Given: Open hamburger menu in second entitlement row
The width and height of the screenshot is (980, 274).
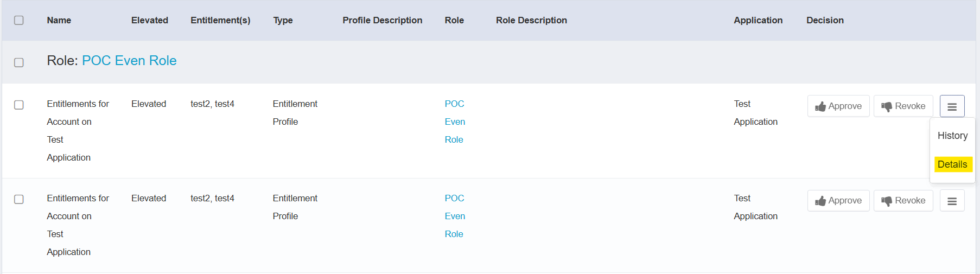Looking at the screenshot, I should click(952, 201).
